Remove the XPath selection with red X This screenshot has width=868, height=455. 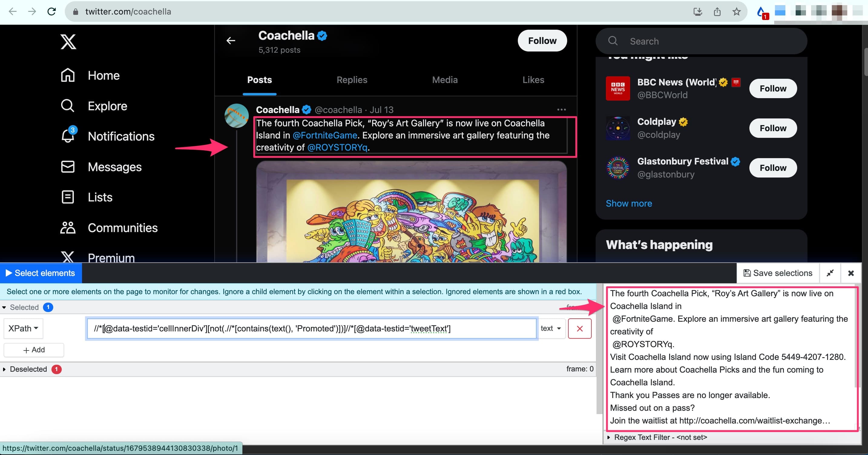point(580,328)
